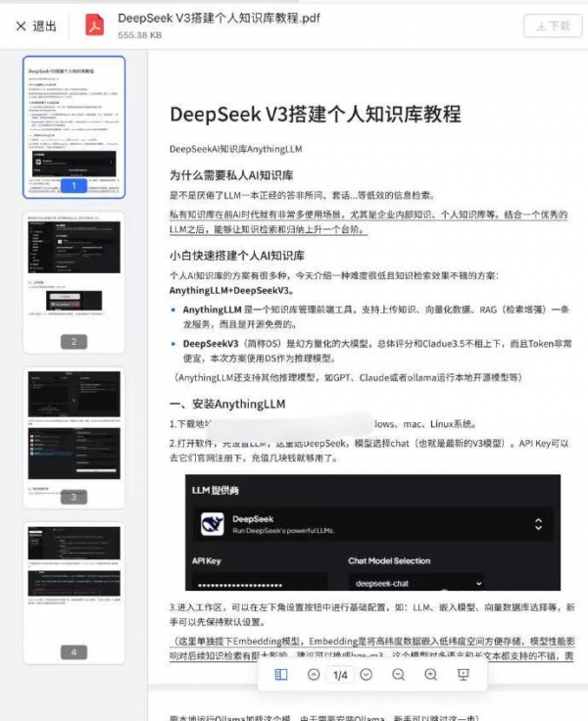Click the 退出 exit button
Image resolution: width=588 pixels, height=721 pixels.
[x=36, y=26]
